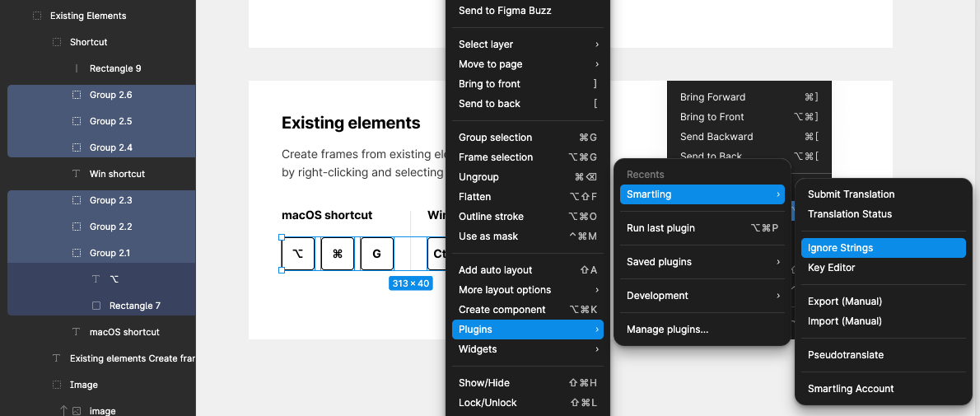Expand the Saved plugins submenu
Viewport: 980px width, 416px height.
pos(702,261)
